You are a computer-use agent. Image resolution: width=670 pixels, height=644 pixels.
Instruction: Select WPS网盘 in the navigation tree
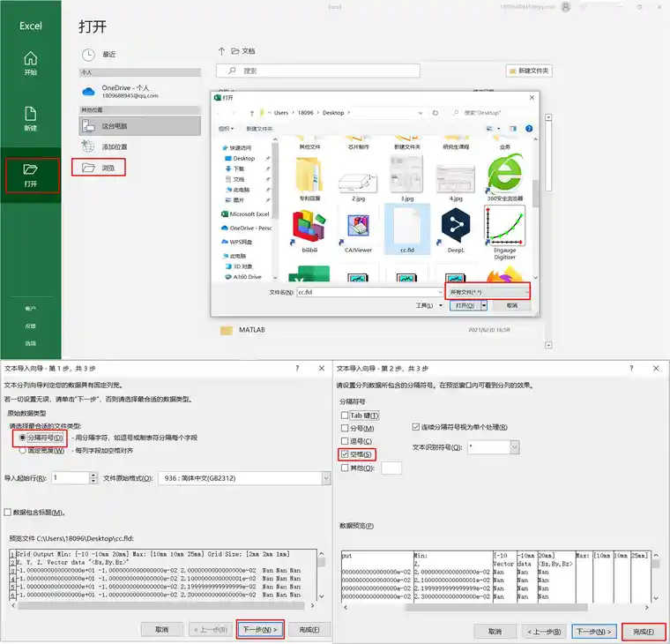(x=237, y=242)
